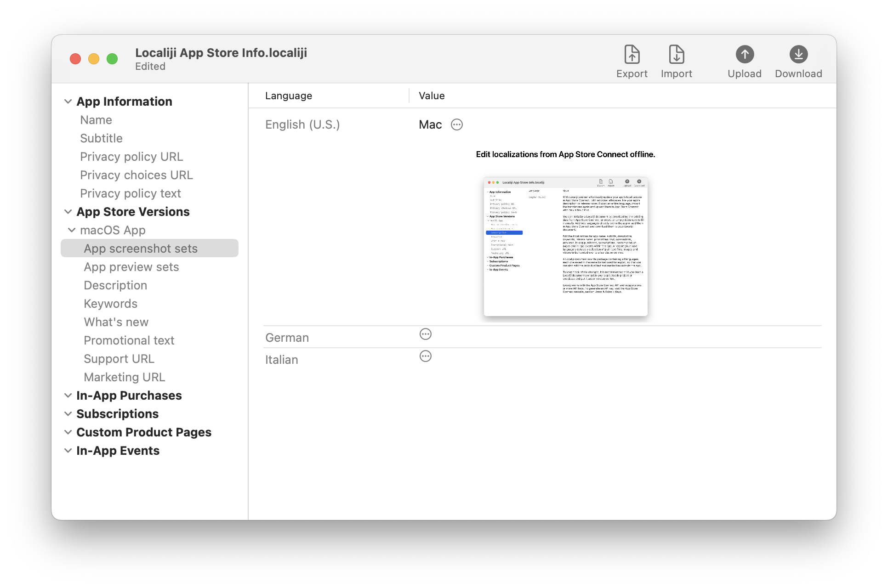Open the What's new item
Image resolution: width=888 pixels, height=588 pixels.
tap(116, 322)
